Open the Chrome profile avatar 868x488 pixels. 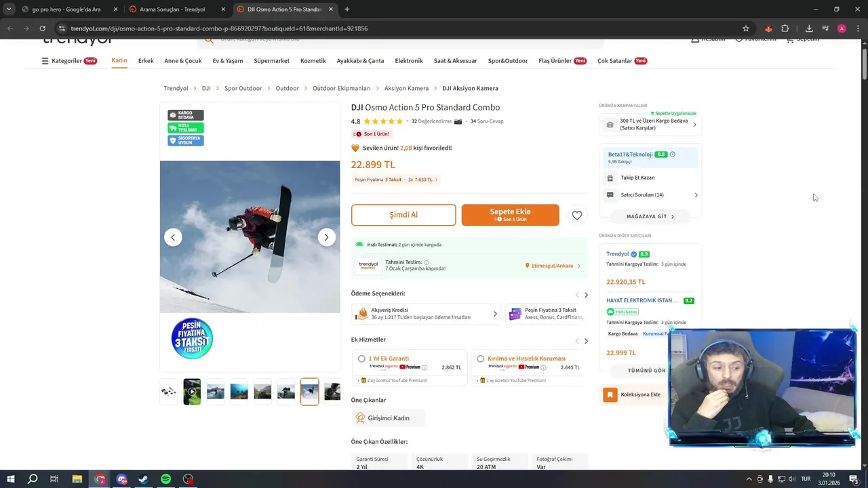point(842,28)
